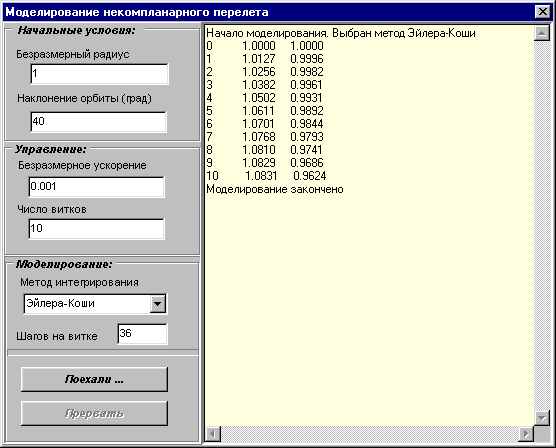Screen dimensions: 556x448
Task: Click the 'Число витков' label
Action: [52, 210]
